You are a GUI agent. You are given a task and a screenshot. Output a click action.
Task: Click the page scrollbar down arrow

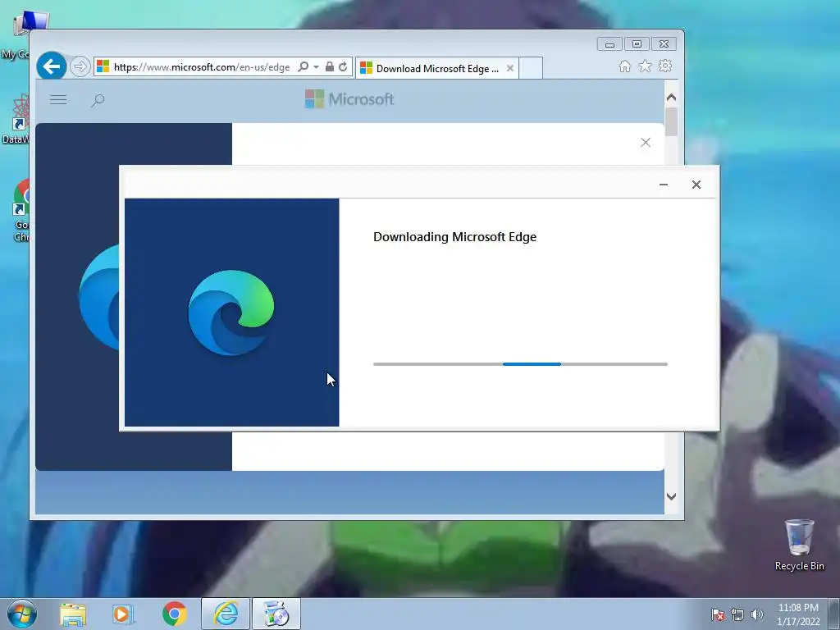(x=671, y=496)
